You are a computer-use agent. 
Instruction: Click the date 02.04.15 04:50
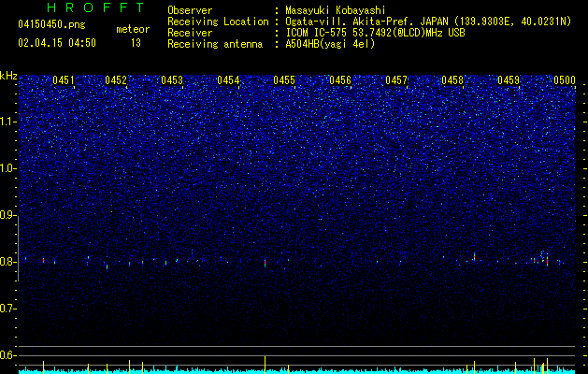[x=57, y=43]
